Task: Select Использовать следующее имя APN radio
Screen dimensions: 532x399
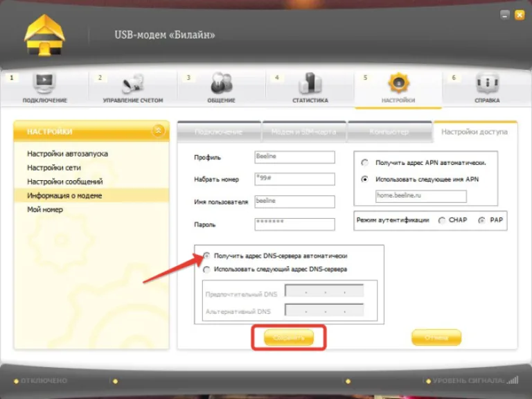Action: pyautogui.click(x=365, y=179)
